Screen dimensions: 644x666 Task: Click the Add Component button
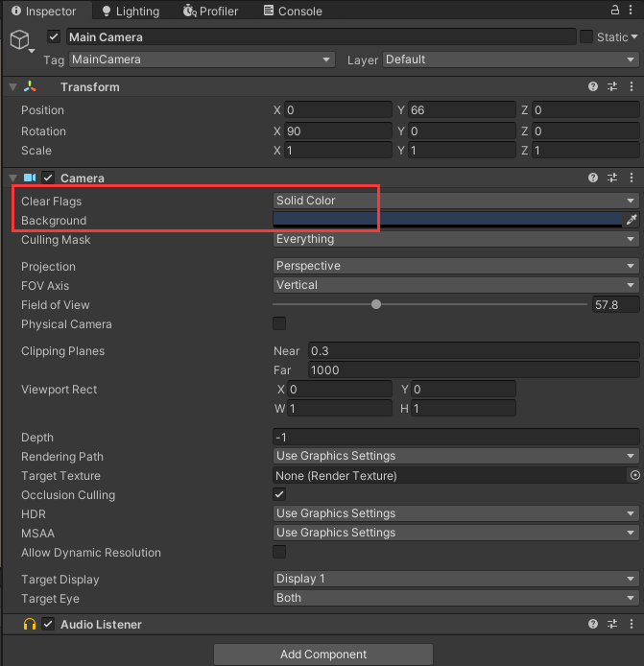tap(323, 654)
